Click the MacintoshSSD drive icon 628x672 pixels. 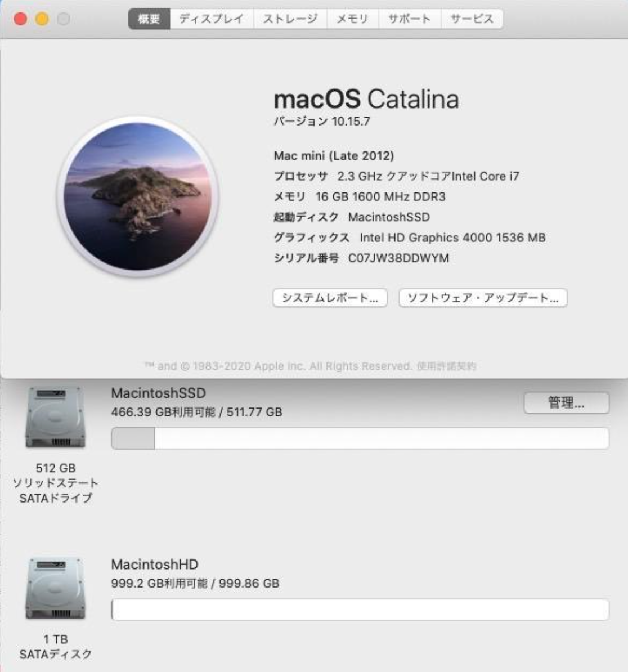coord(55,417)
